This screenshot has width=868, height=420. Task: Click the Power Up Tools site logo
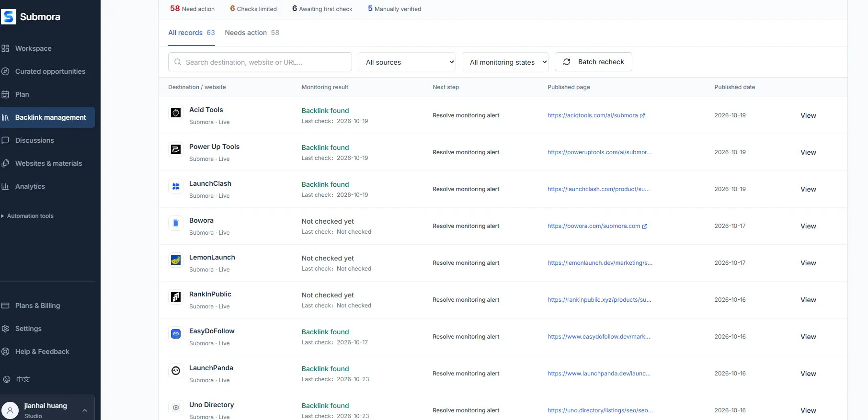176,149
